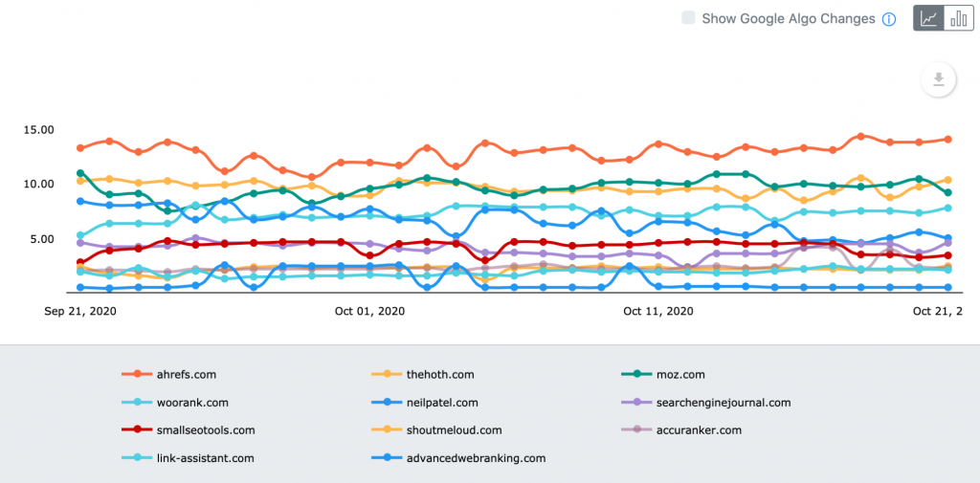Viewport: 980px width, 483px height.
Task: Click ahrefs.com data point at Sep 21
Action: [x=80, y=148]
